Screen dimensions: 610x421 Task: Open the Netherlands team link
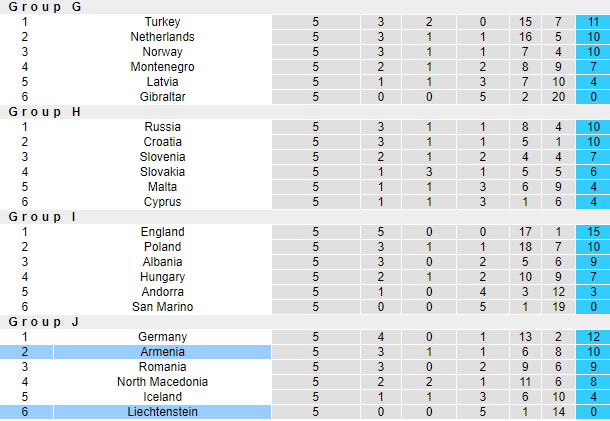(162, 37)
